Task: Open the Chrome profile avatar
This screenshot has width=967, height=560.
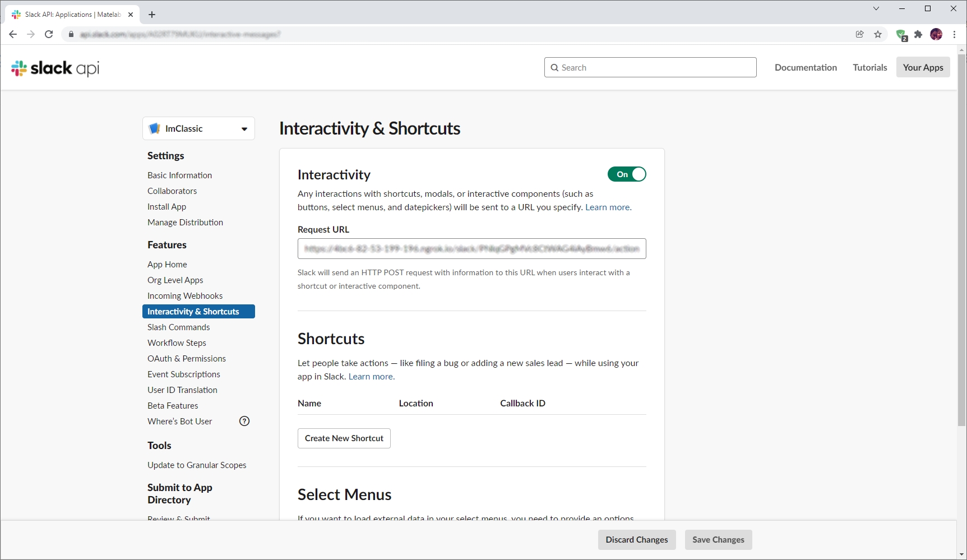Action: point(936,34)
